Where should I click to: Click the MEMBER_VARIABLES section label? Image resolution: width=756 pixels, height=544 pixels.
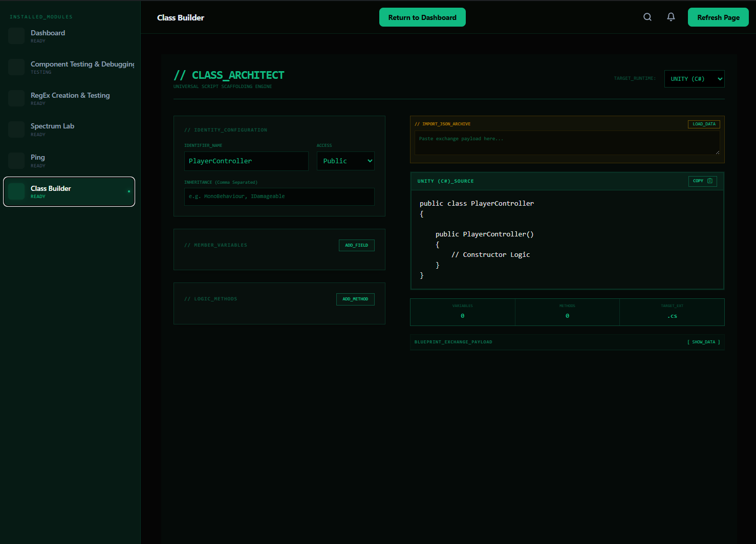[215, 245]
